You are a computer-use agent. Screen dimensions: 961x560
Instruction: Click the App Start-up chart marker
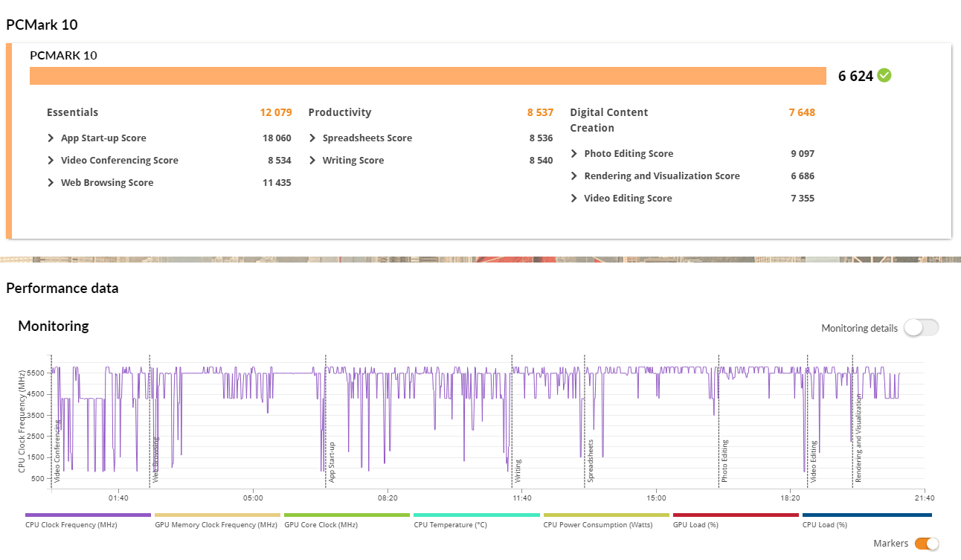[332, 463]
